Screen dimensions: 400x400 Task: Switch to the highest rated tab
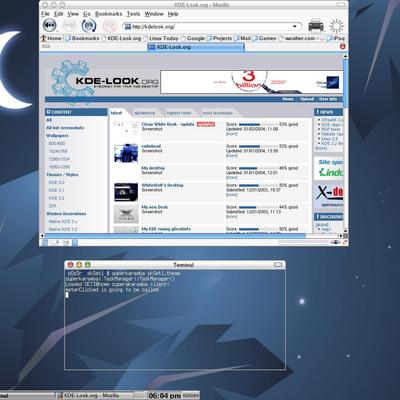(179, 113)
